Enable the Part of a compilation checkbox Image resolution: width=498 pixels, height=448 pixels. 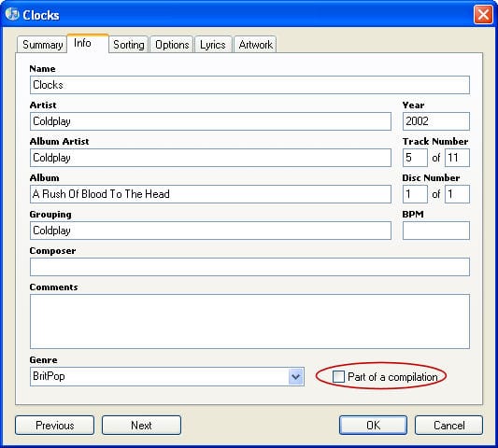338,377
